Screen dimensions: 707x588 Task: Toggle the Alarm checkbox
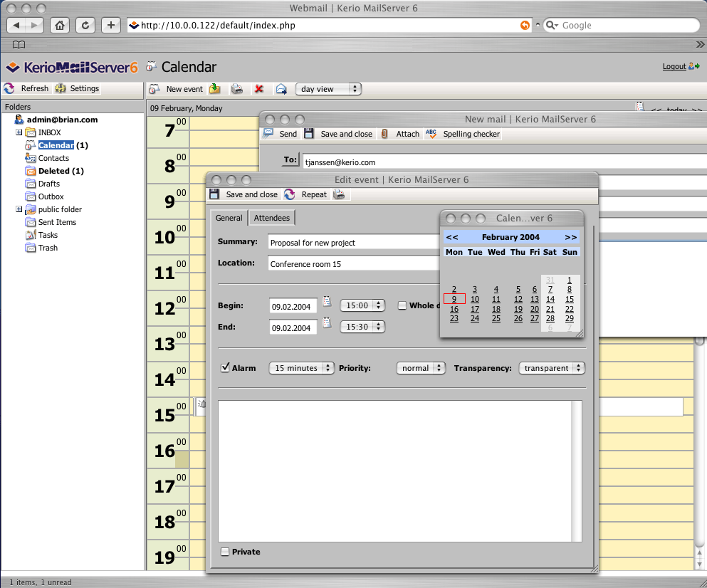pos(225,367)
